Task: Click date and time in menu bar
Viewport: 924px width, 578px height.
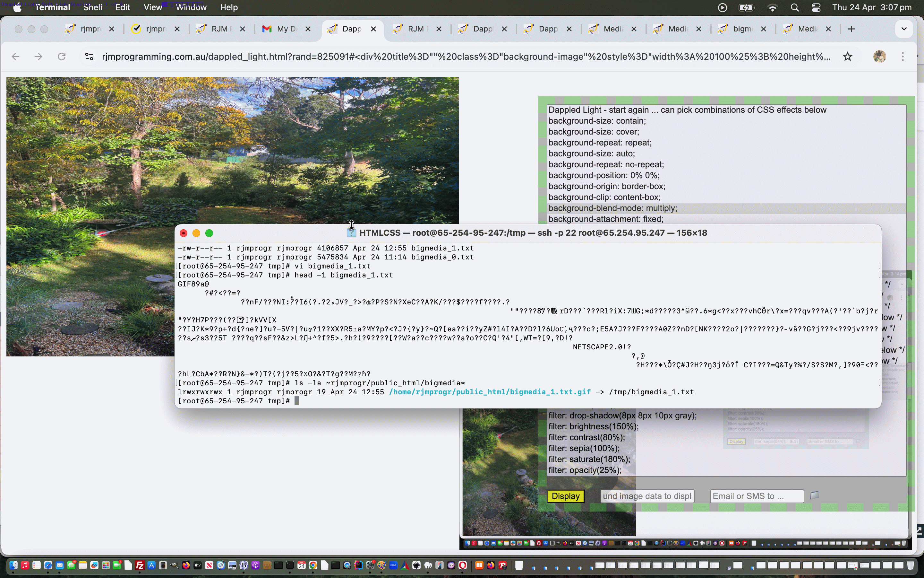Action: (872, 8)
